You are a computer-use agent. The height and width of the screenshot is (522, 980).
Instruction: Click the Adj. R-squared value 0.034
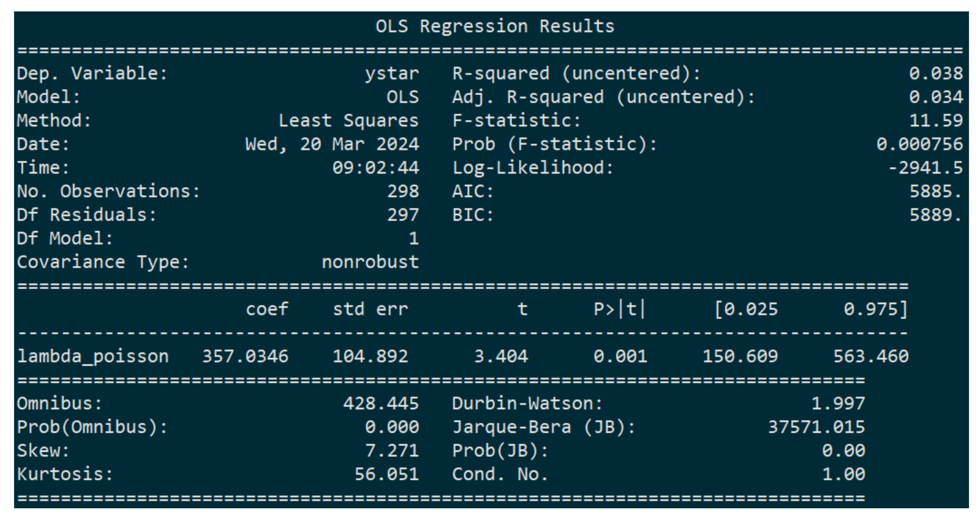click(936, 97)
